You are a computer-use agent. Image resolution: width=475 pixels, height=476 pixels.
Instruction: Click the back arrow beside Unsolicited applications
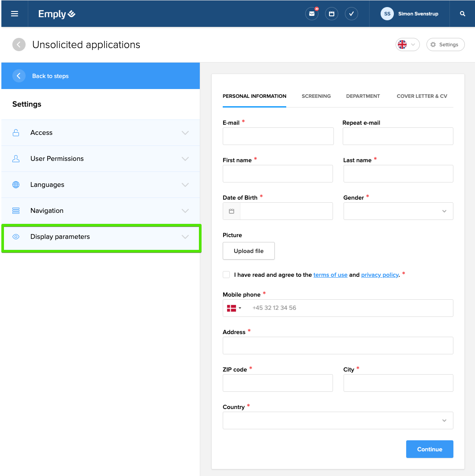point(19,45)
